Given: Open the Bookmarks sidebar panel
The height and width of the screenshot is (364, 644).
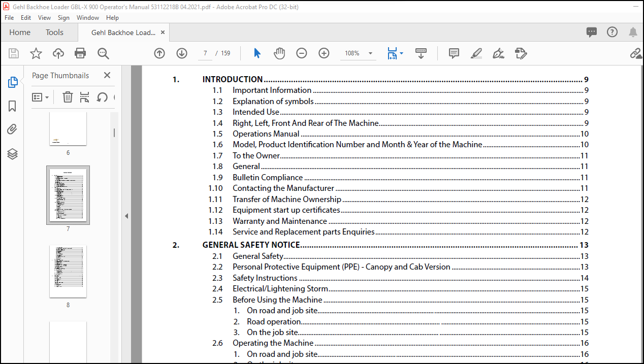Looking at the screenshot, I should [x=13, y=106].
